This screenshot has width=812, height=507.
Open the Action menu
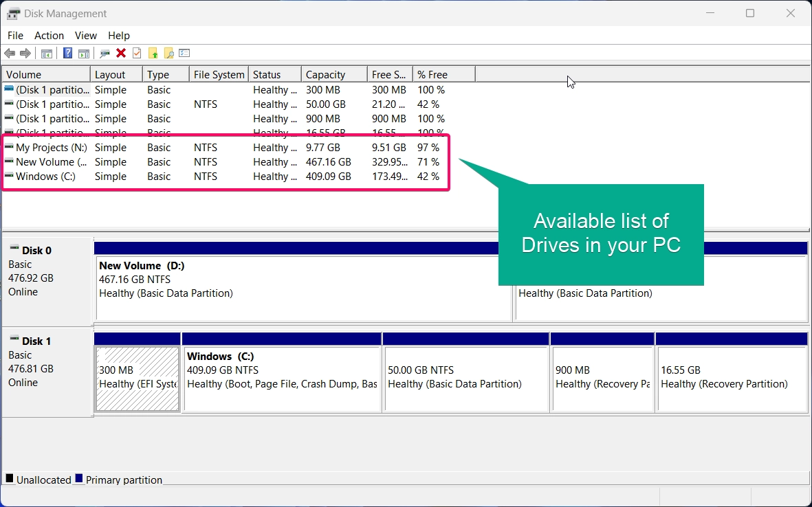pos(50,36)
